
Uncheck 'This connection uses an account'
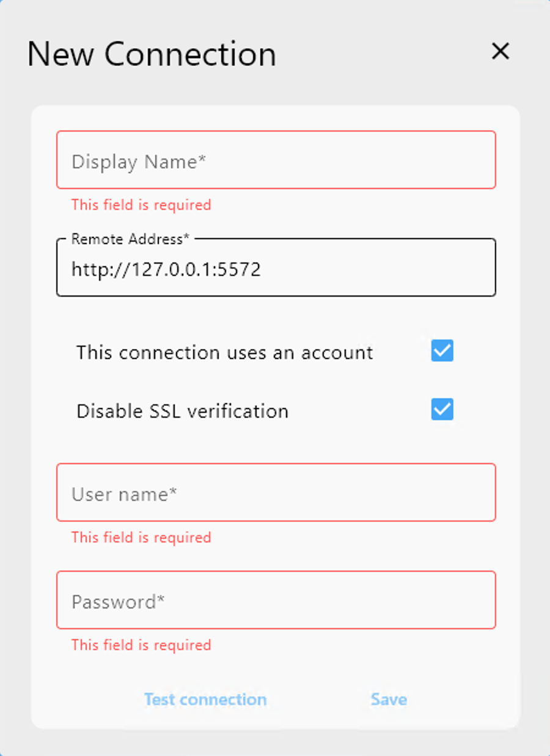coord(442,350)
